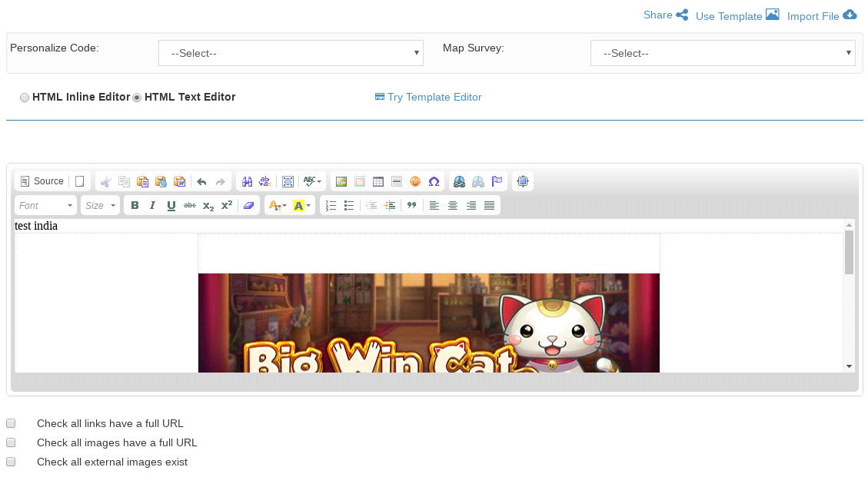868x487 pixels.
Task: Select the HTML Inline Editor radio button
Action: click(25, 98)
